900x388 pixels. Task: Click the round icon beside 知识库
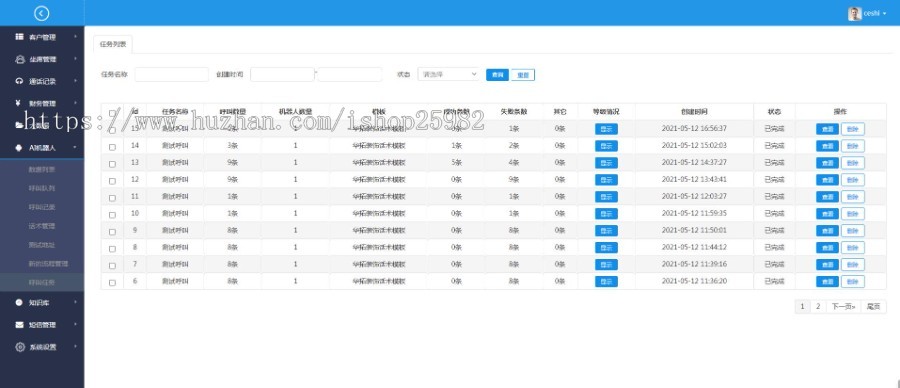[x=20, y=302]
